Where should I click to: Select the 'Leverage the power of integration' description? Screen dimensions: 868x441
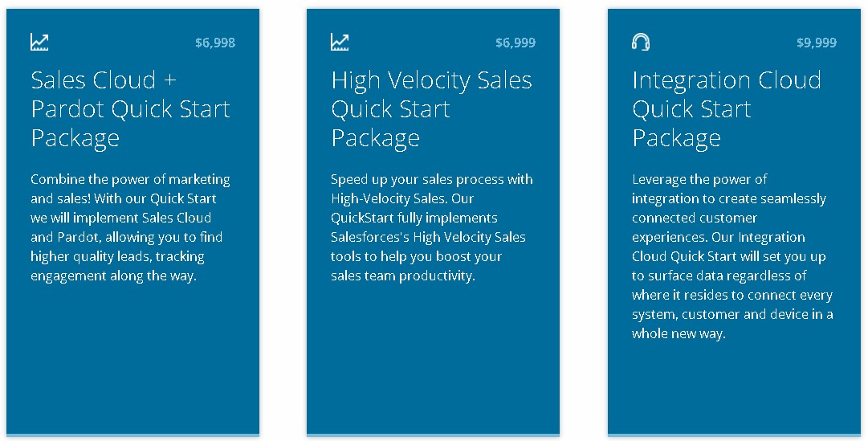(x=732, y=256)
